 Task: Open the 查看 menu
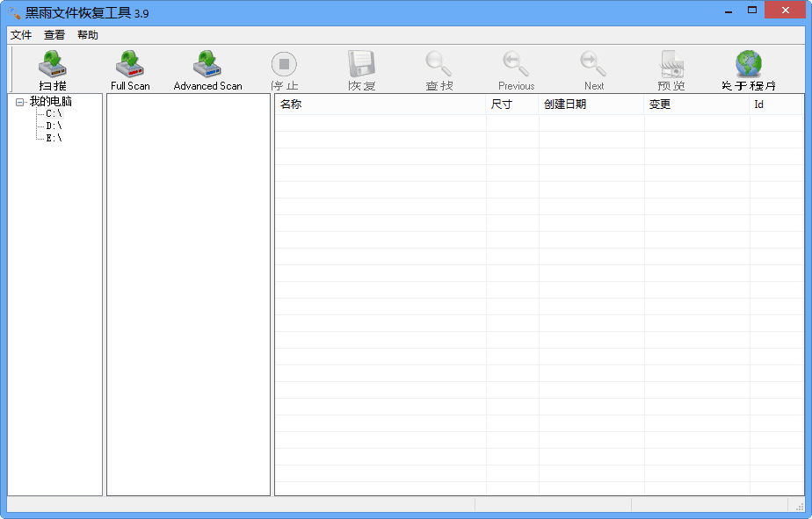click(54, 34)
